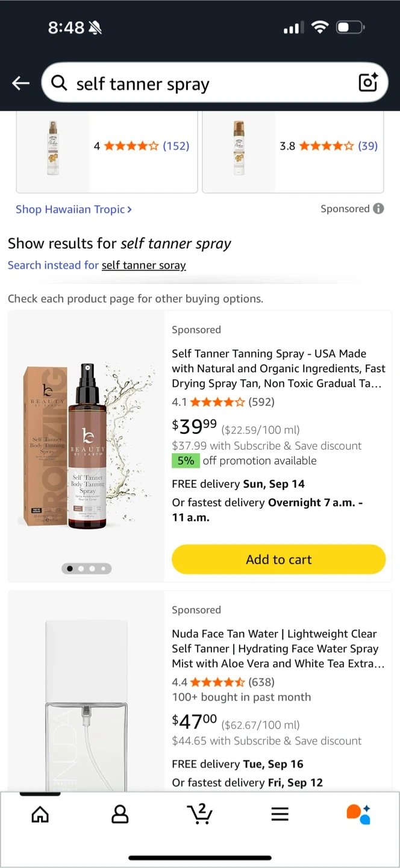Image resolution: width=400 pixels, height=868 pixels.
Task: Open Beauty by Earth product image
Action: (x=86, y=446)
